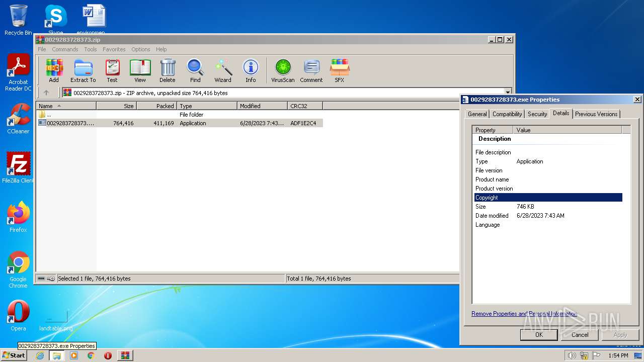This screenshot has width=644, height=362.
Task: Click the Product name property row
Action: click(x=548, y=179)
